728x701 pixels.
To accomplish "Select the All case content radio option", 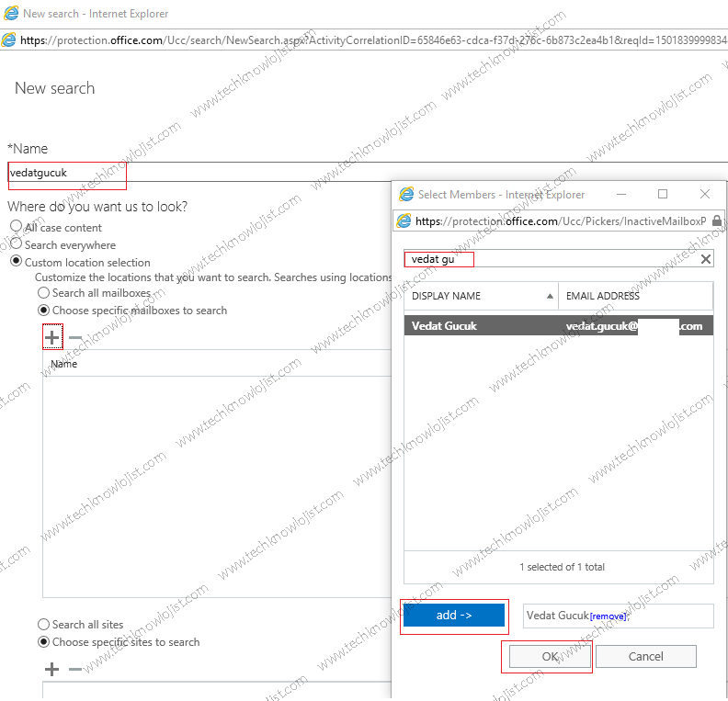I will [16, 226].
